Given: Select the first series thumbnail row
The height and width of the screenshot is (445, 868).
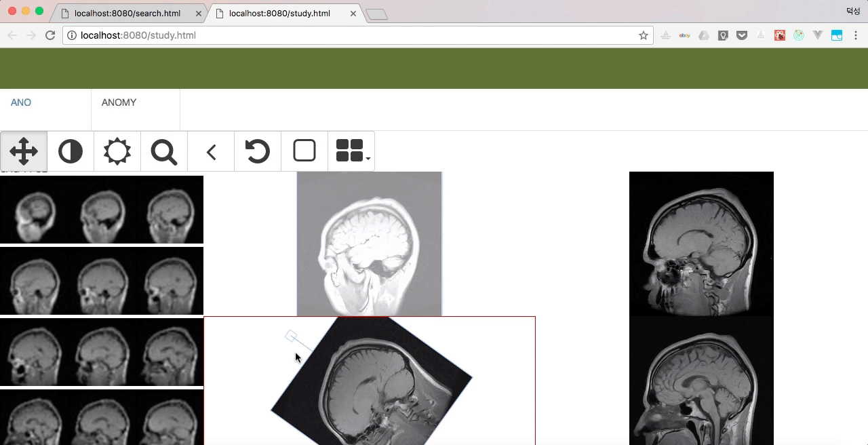Looking at the screenshot, I should (x=102, y=210).
